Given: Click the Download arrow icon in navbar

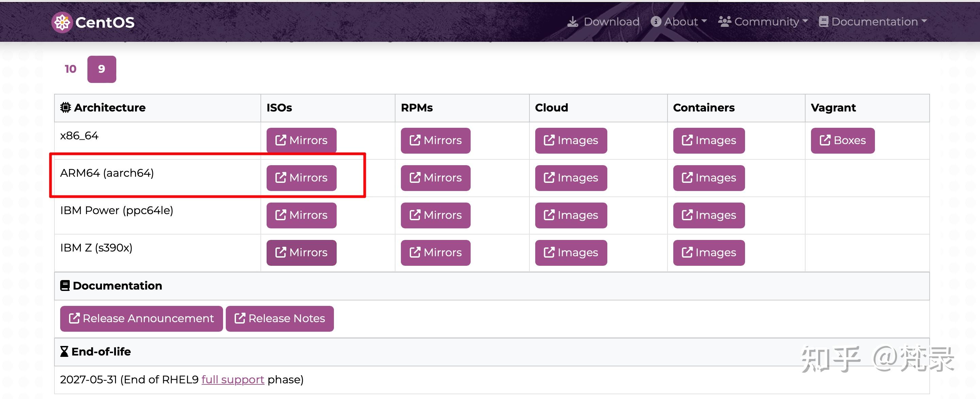Looking at the screenshot, I should click(x=572, y=22).
